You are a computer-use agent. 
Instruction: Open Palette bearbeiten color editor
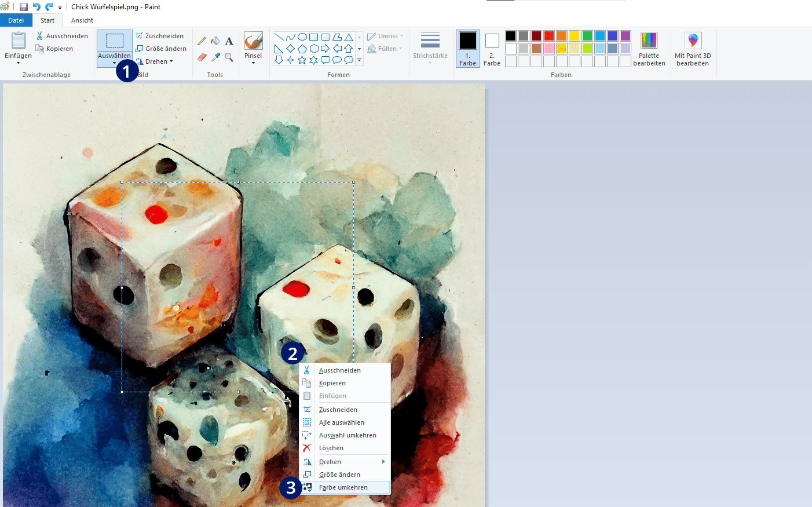pyautogui.click(x=649, y=49)
